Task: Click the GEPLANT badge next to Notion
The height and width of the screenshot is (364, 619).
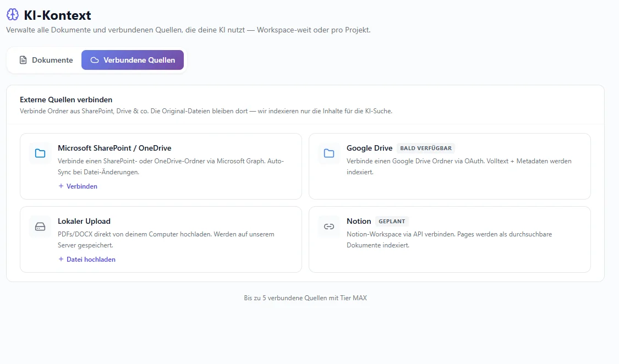Action: [392, 221]
